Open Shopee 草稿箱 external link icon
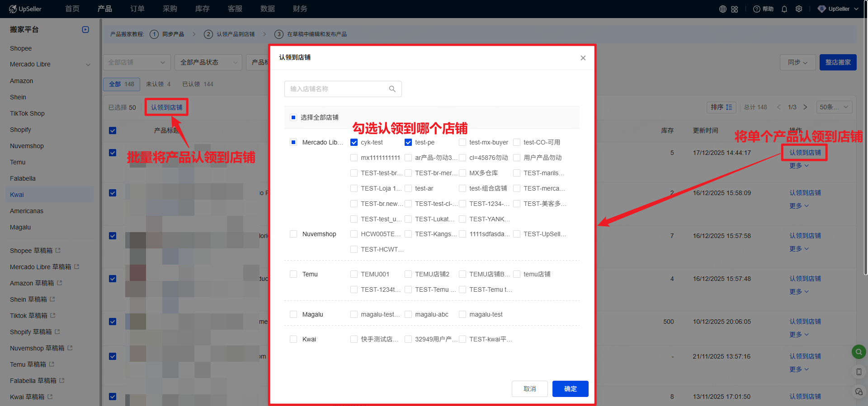The image size is (868, 406). [58, 250]
